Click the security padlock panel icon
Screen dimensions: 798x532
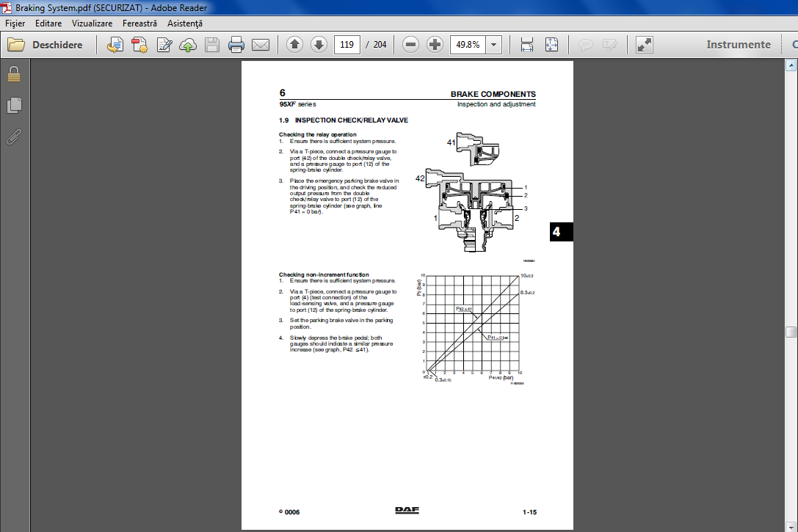(14, 75)
